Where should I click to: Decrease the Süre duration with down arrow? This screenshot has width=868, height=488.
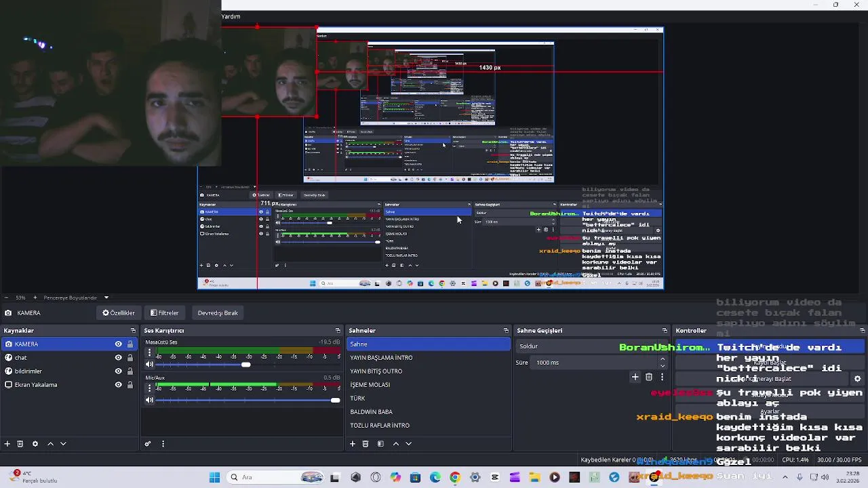(663, 366)
